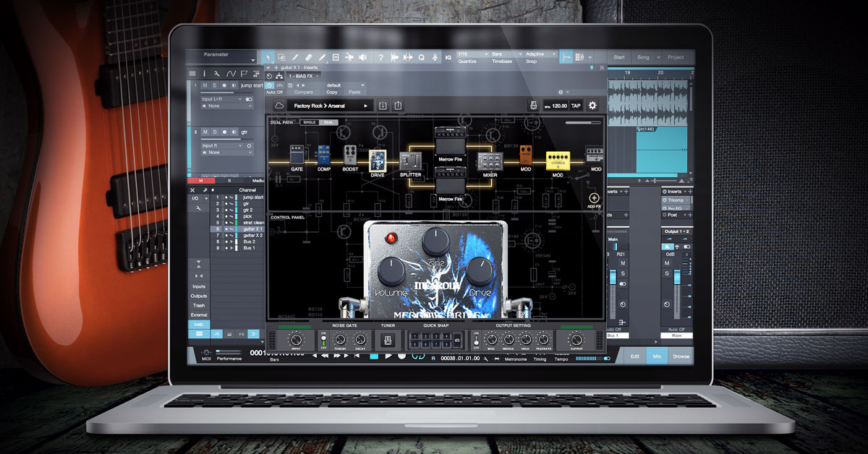Viewport: 868px width, 454px height.
Task: Select the Eraser tool
Action: pos(307,56)
